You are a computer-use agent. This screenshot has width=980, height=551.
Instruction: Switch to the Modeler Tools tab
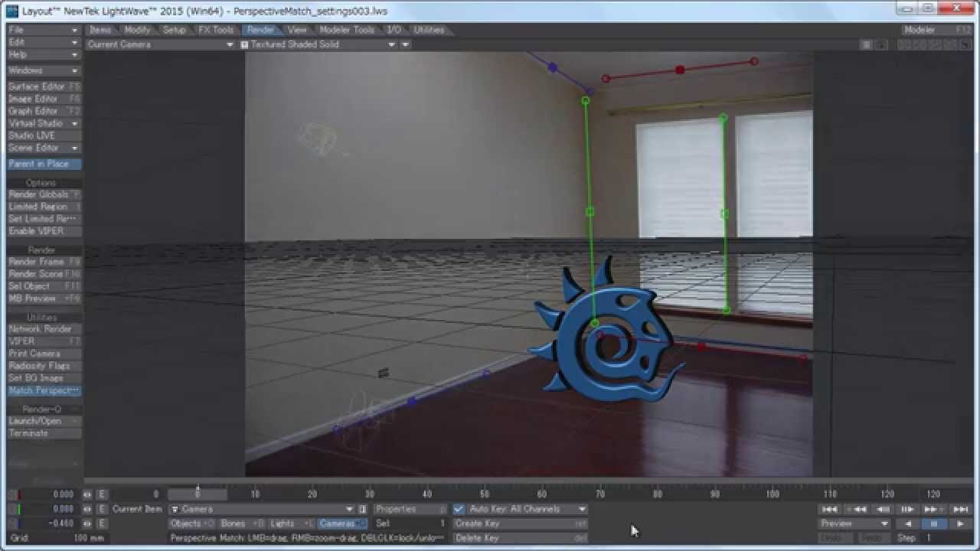pos(347,30)
